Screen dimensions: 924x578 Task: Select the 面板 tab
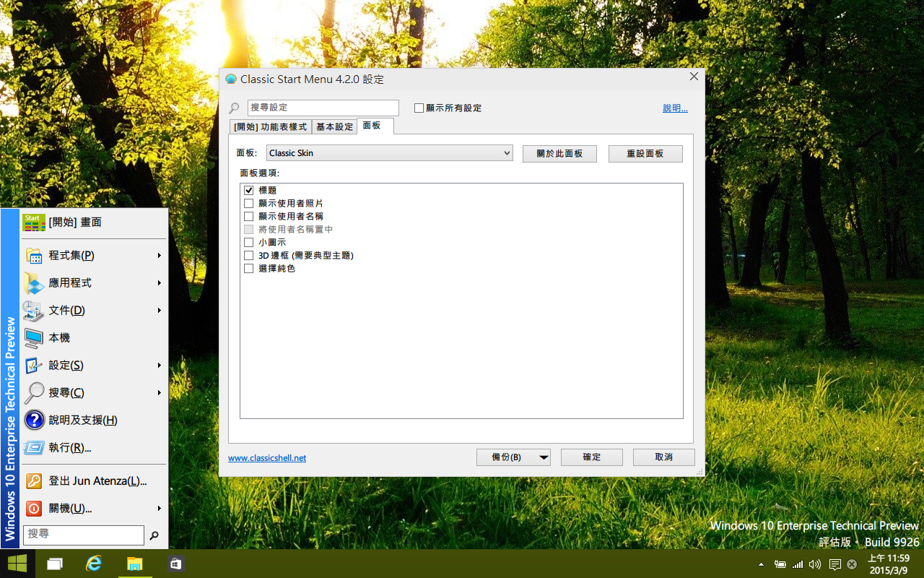[375, 126]
